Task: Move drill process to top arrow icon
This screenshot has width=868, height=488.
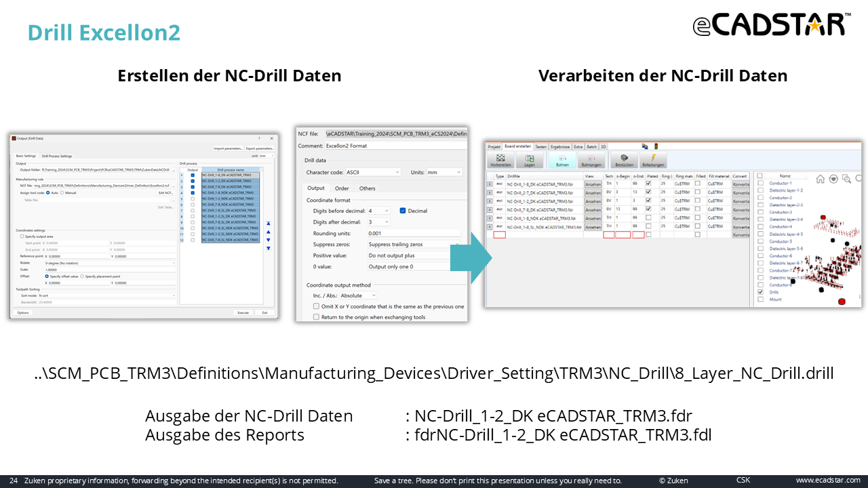Action: click(x=269, y=223)
